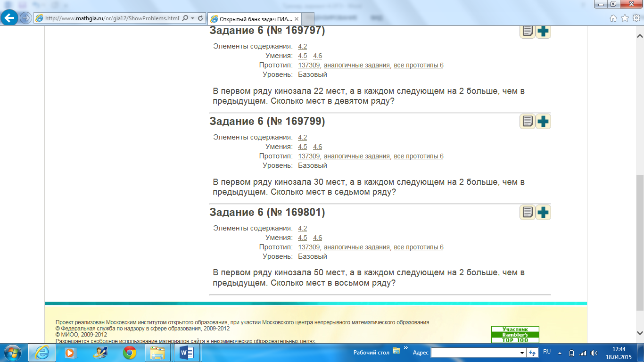Open 'все прототипы 6' link of task 169799

(x=419, y=156)
